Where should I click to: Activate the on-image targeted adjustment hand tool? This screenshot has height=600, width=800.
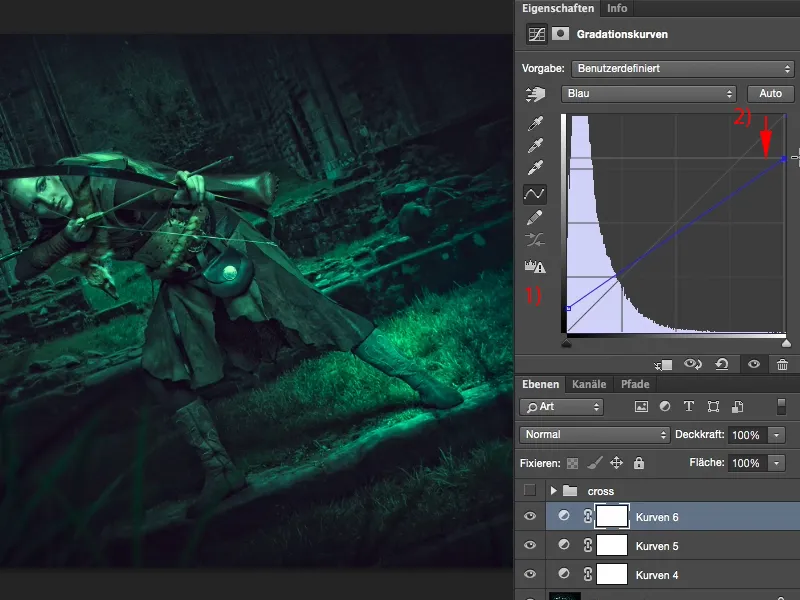click(535, 94)
